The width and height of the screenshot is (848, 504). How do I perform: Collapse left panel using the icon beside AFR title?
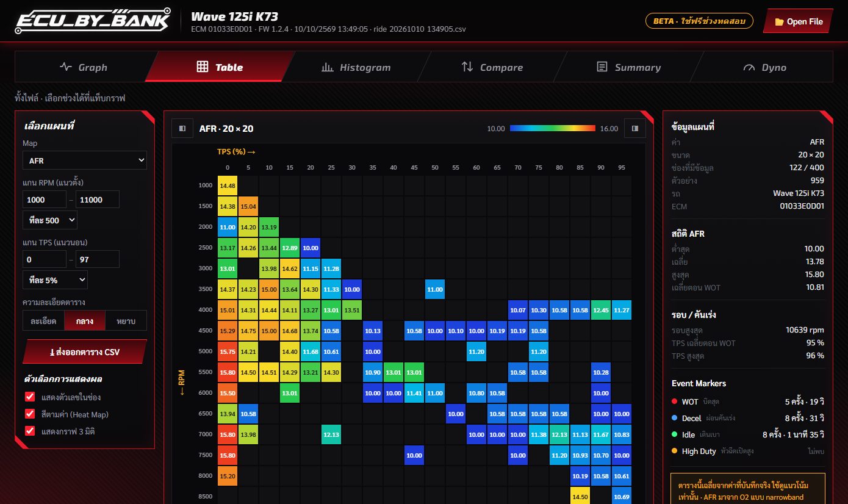(182, 129)
